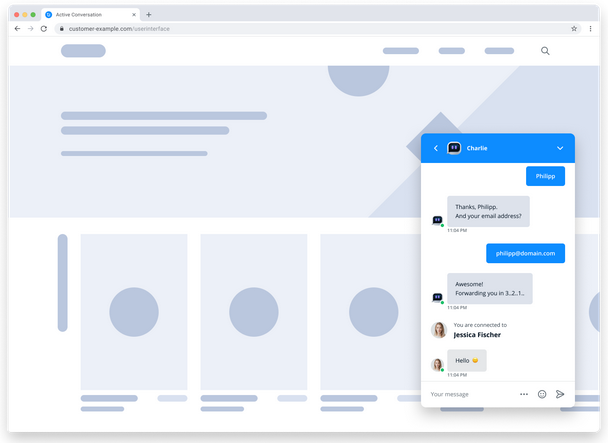Click the philipp@domain.com message bubble
The image size is (608, 443).
pos(525,253)
